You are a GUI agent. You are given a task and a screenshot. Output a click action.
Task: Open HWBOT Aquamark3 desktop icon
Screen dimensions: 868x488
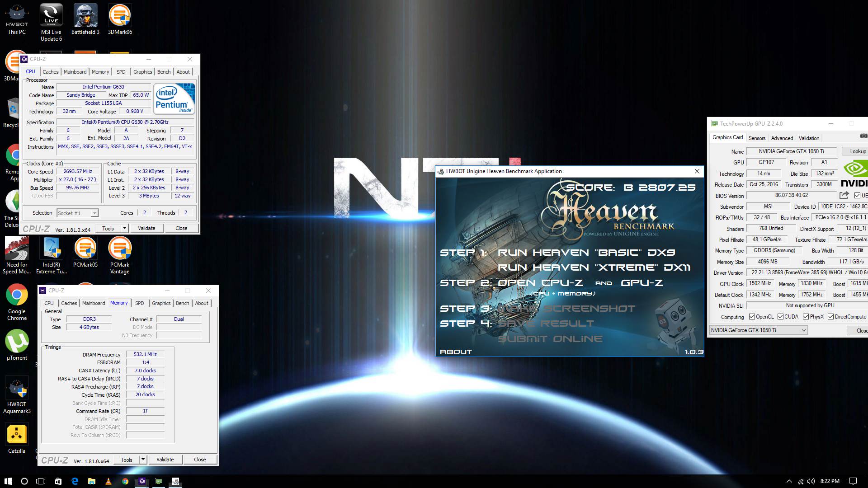(17, 395)
